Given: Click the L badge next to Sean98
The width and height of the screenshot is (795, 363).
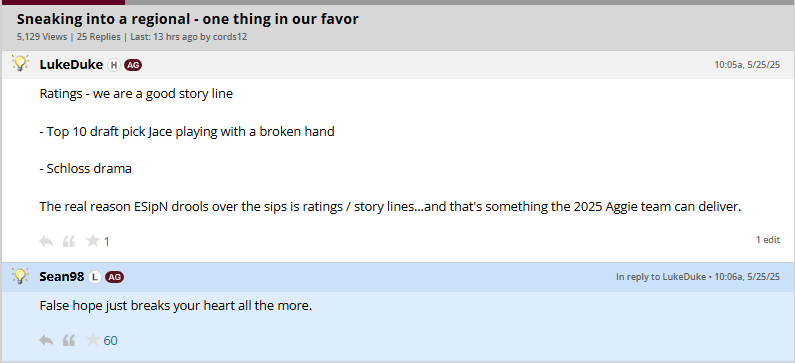Looking at the screenshot, I should click(95, 277).
